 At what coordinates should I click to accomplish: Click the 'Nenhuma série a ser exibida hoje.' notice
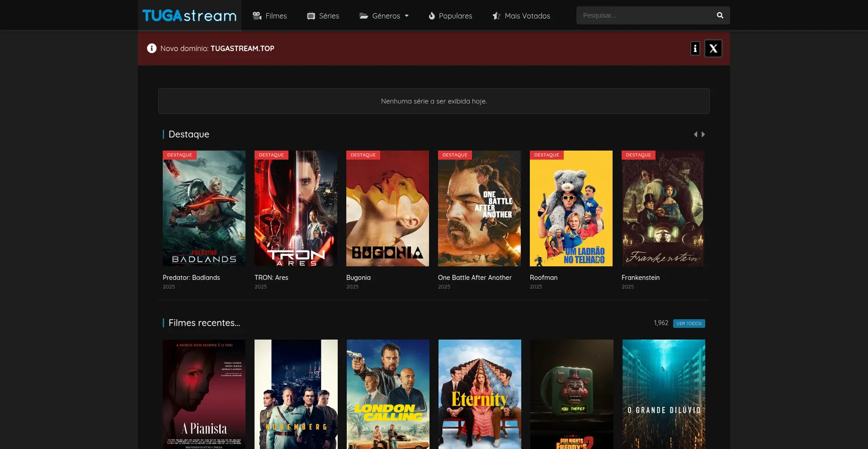(434, 101)
